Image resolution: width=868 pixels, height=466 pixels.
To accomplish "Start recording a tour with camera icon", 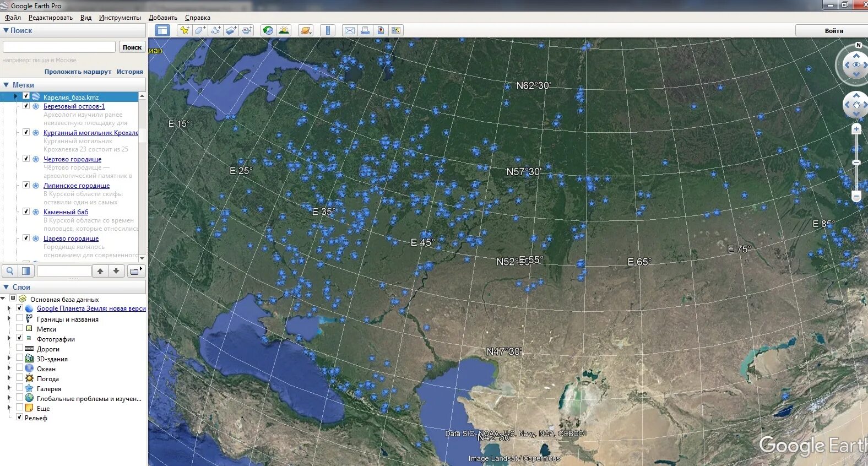I will coord(247,30).
